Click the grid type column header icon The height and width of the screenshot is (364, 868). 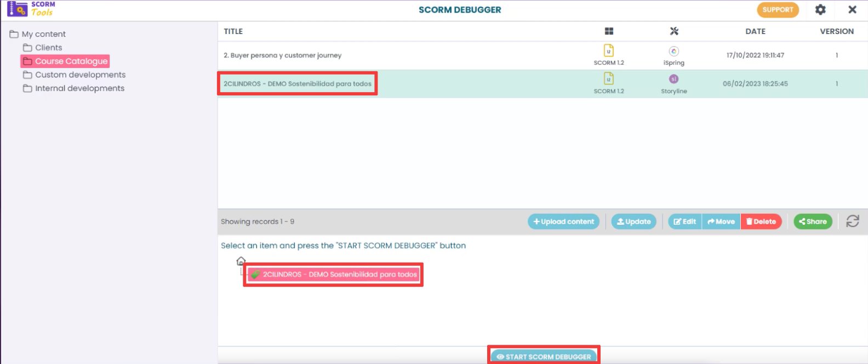pyautogui.click(x=609, y=31)
